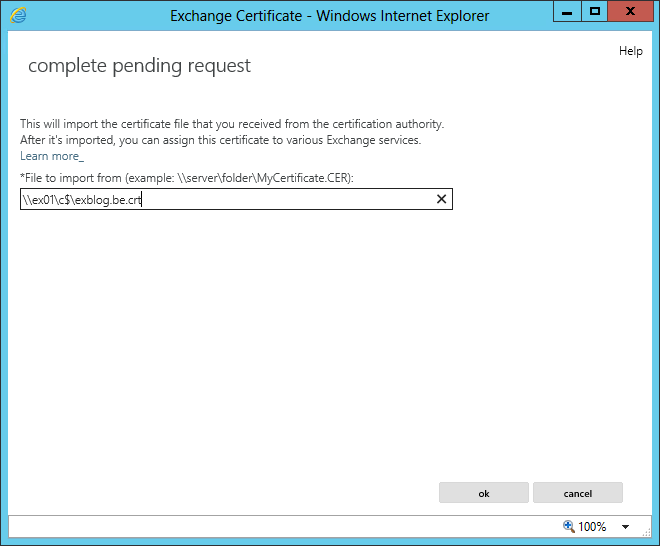Close the Exchange Certificate window

pos(630,12)
